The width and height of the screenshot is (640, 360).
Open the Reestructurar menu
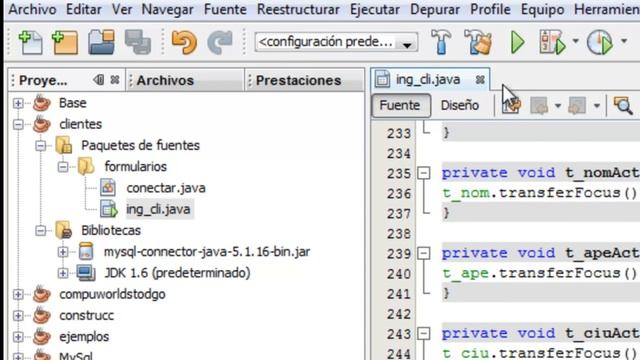pos(298,9)
